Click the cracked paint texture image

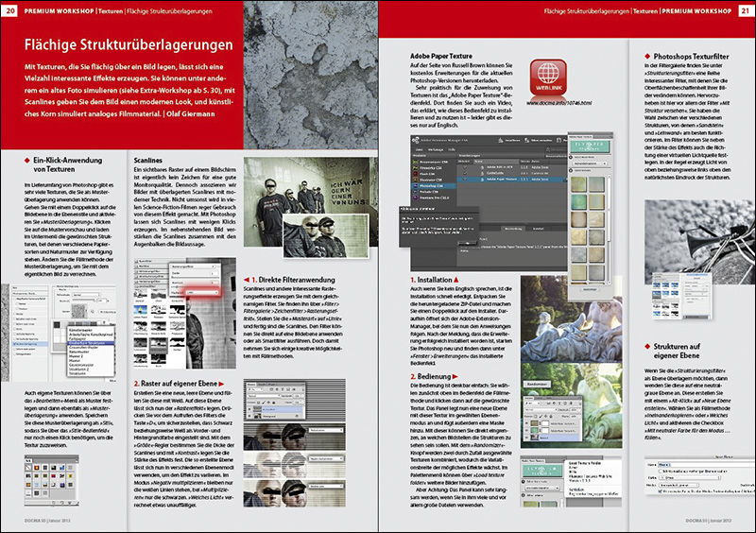click(x=311, y=75)
